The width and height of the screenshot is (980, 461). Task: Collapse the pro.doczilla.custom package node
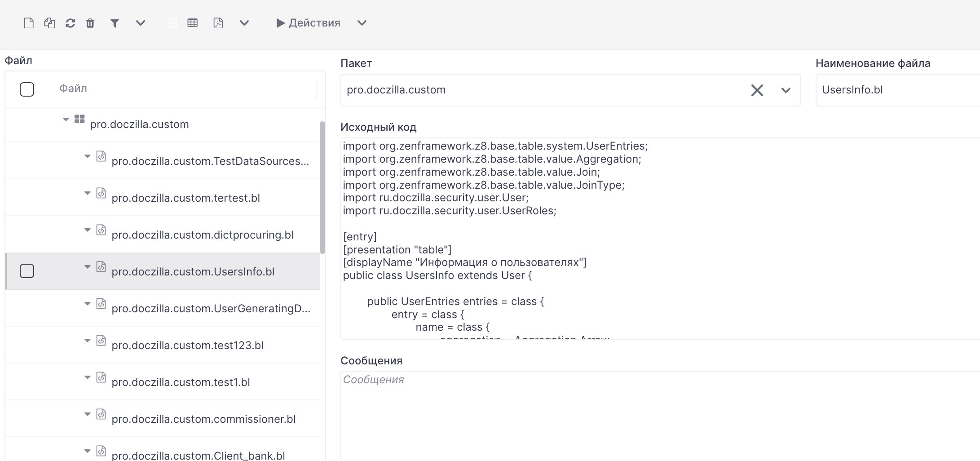click(x=66, y=119)
